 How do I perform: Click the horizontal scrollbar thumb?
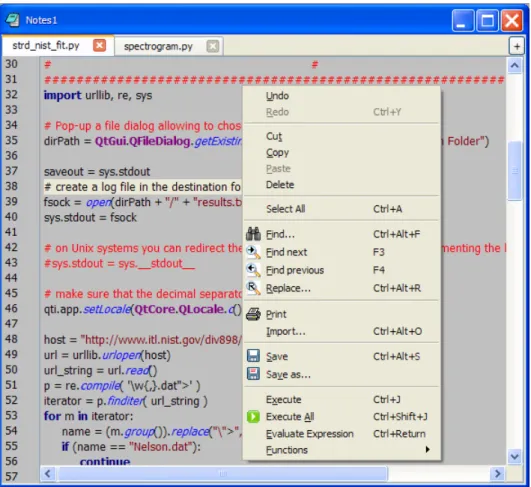(222, 473)
